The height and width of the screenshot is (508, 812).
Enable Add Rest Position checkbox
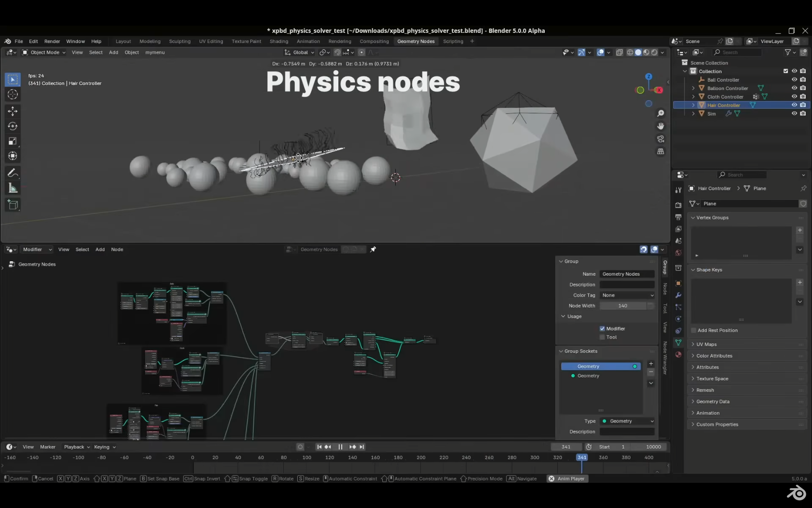point(694,330)
